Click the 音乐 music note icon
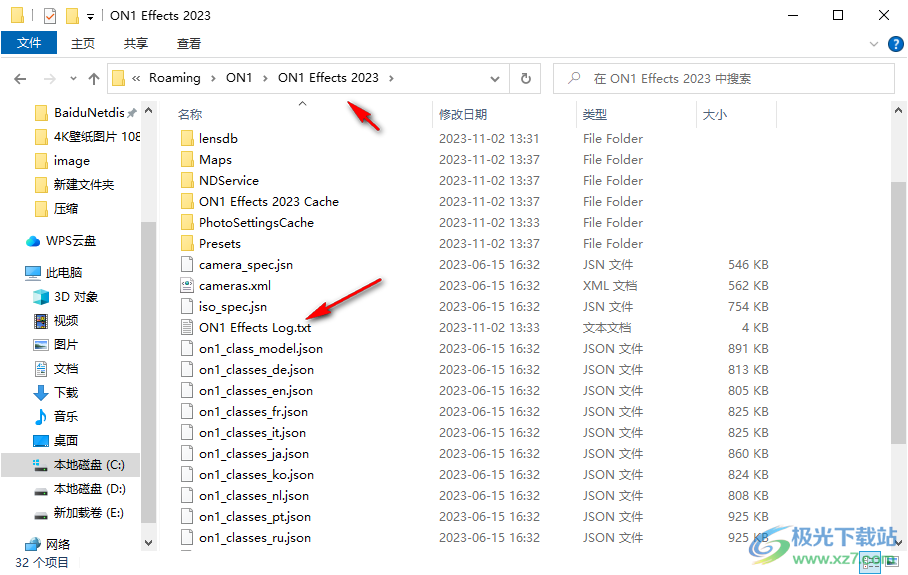Screen dimensions: 908x575 [x=41, y=416]
